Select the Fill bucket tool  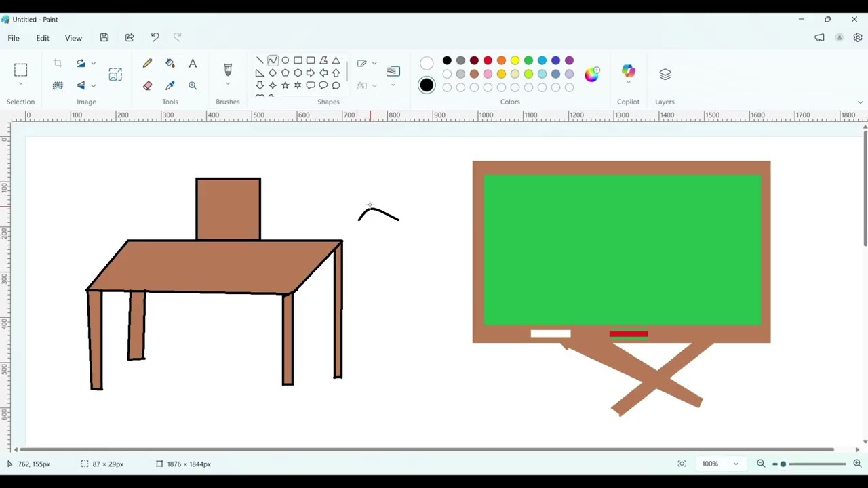170,63
